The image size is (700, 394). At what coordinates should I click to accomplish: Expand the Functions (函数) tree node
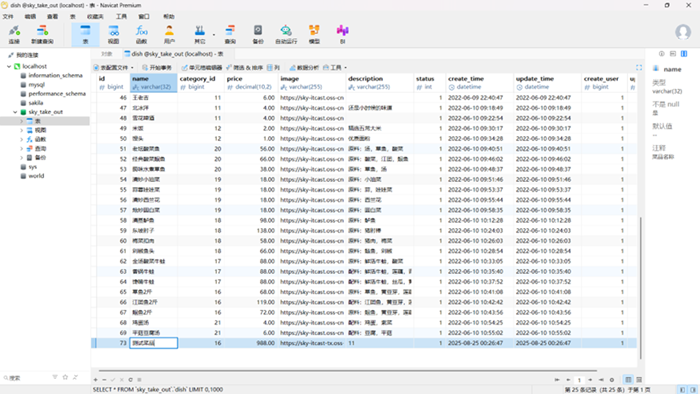click(x=21, y=139)
